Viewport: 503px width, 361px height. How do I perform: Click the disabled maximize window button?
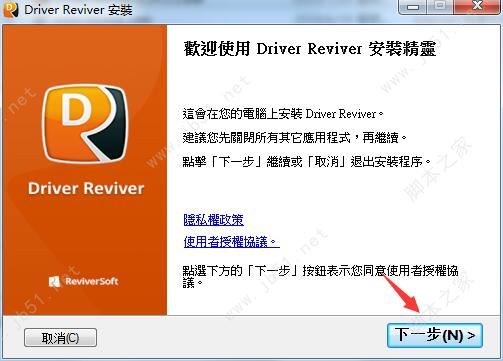440,7
